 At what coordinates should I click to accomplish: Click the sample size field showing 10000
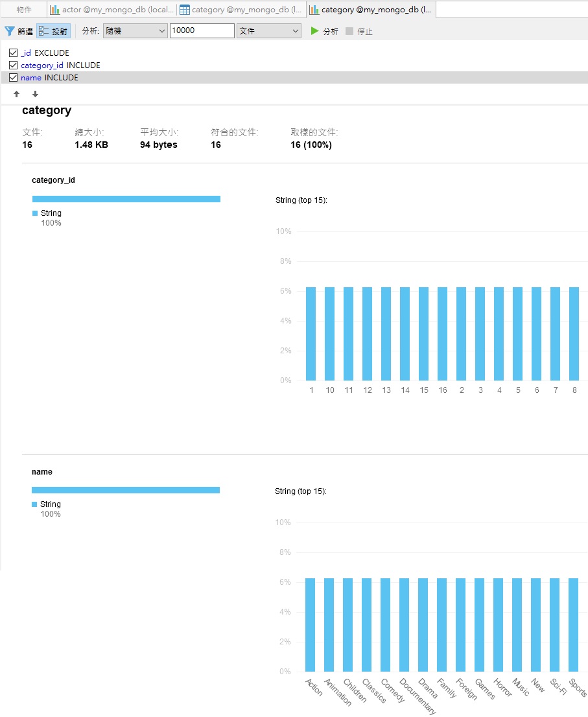pyautogui.click(x=202, y=31)
